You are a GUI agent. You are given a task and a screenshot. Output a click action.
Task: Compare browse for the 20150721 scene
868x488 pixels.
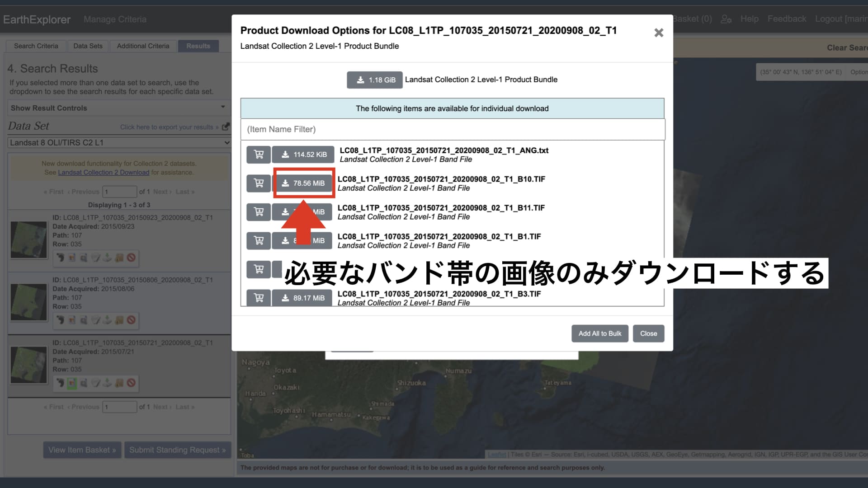click(x=84, y=383)
